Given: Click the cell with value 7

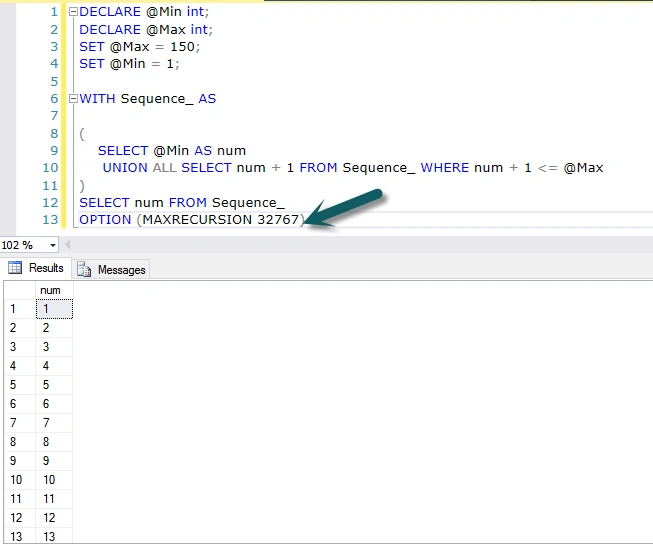Looking at the screenshot, I should (54, 422).
